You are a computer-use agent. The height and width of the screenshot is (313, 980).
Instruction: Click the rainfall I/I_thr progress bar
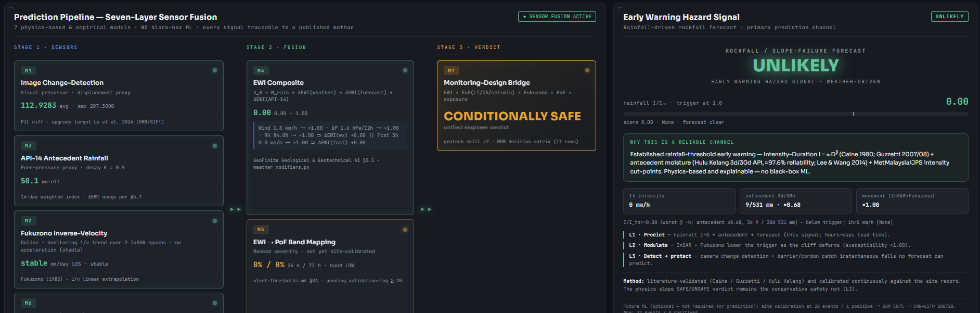coord(796,114)
